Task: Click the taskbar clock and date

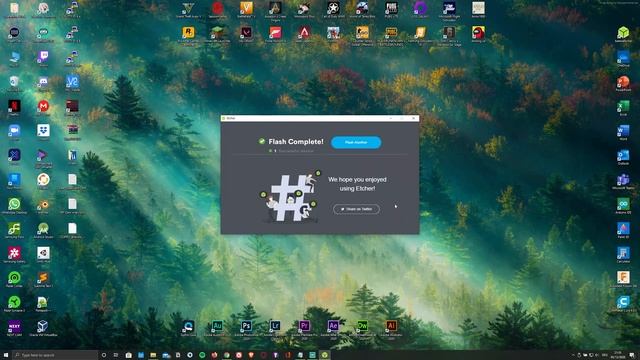Action: [617, 355]
